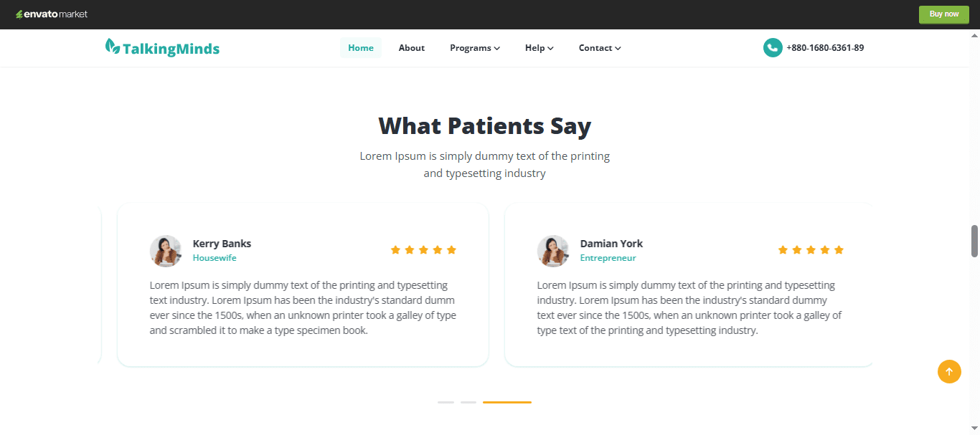980x435 pixels.
Task: Expand the Contact dropdown menu
Action: 600,48
